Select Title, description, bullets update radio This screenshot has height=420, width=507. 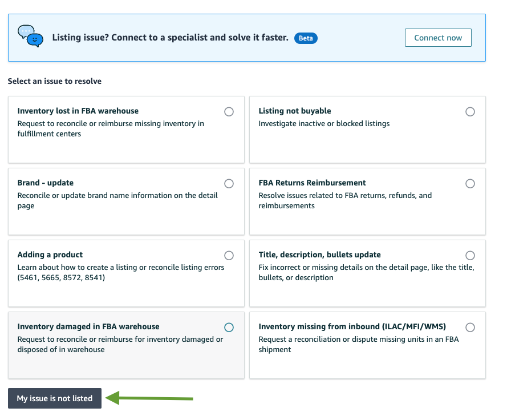point(470,256)
